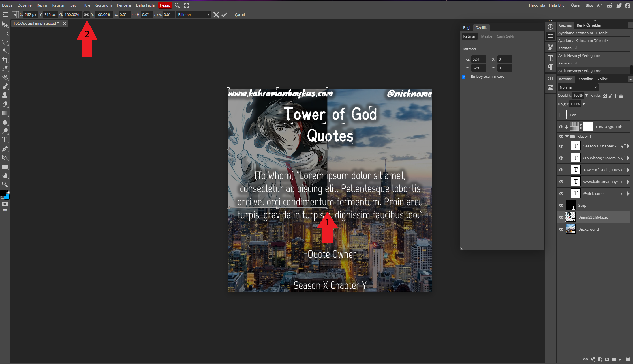This screenshot has width=633, height=364.
Task: Select the Crop tool
Action: pos(5,60)
